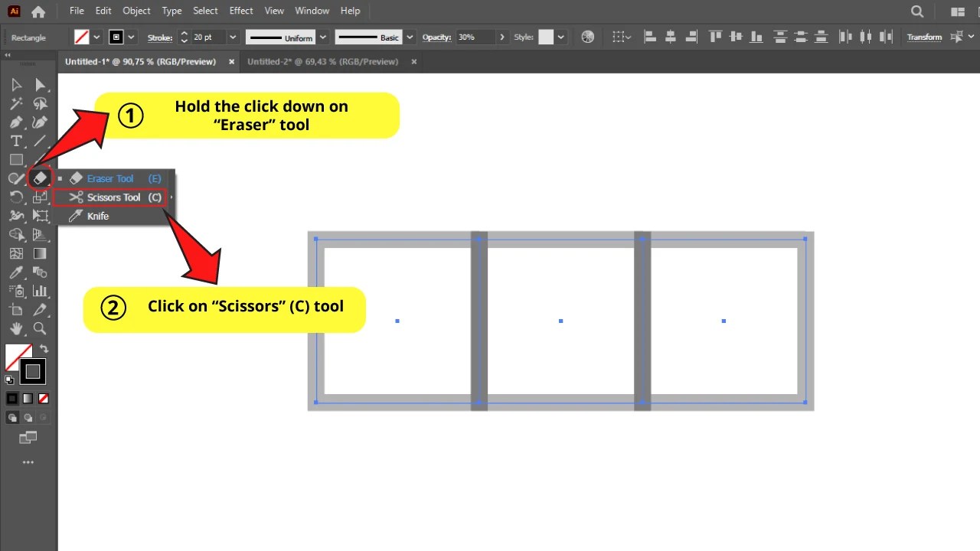Select the Rectangle tool
The height and width of the screenshot is (551, 980).
coord(16,159)
